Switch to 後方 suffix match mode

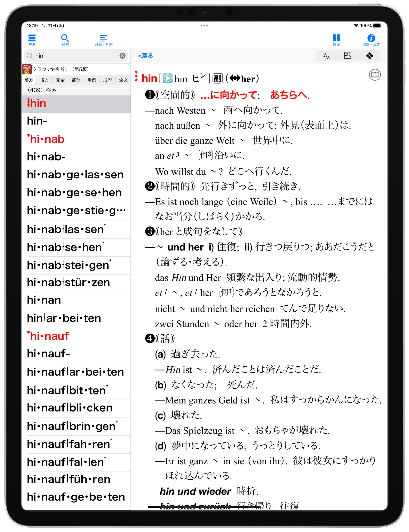click(x=44, y=80)
